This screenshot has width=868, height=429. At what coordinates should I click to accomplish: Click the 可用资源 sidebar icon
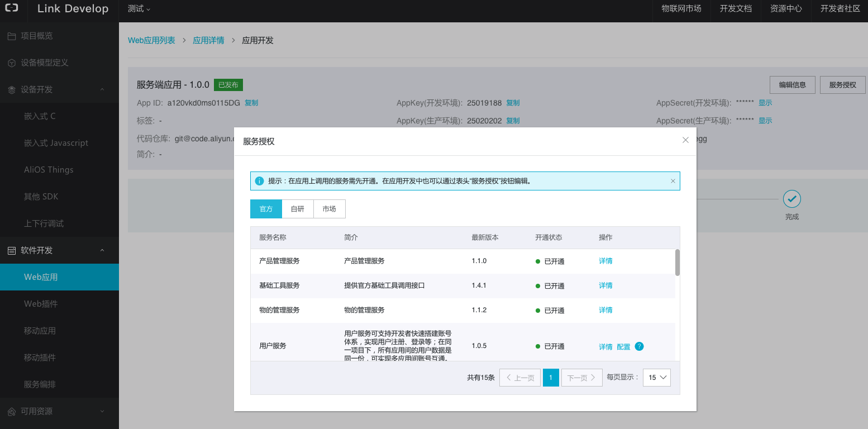(x=11, y=411)
